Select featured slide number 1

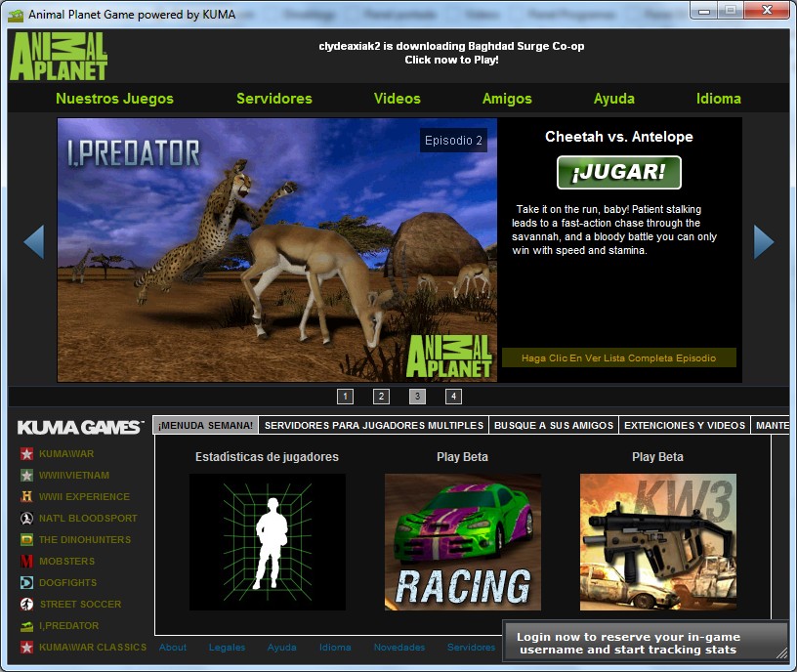(x=345, y=396)
